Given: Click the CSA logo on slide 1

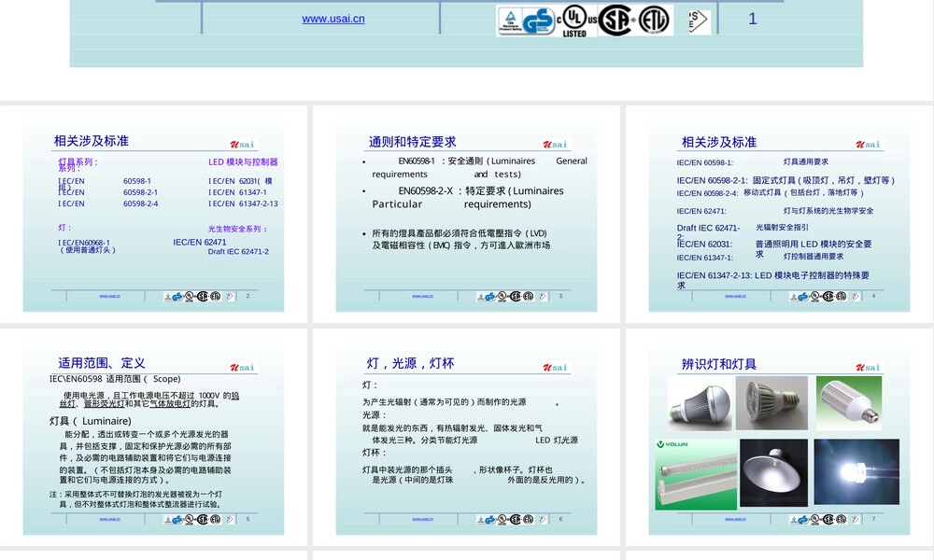Looking at the screenshot, I should [616, 21].
